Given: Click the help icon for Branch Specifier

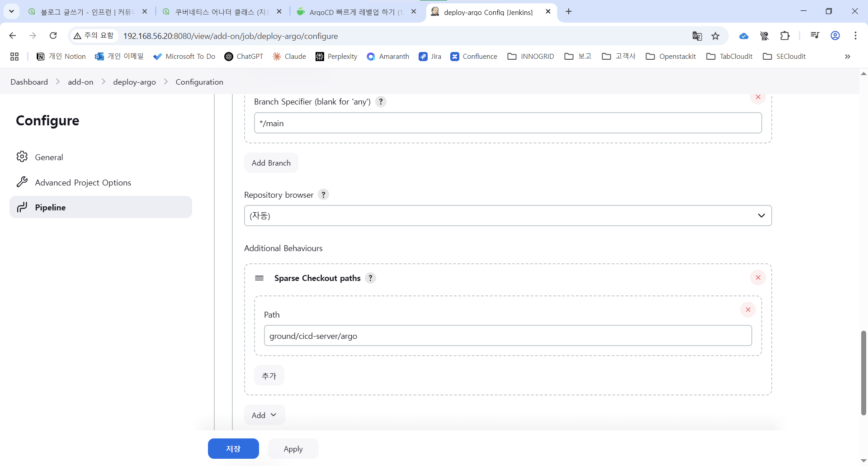Looking at the screenshot, I should pos(381,102).
